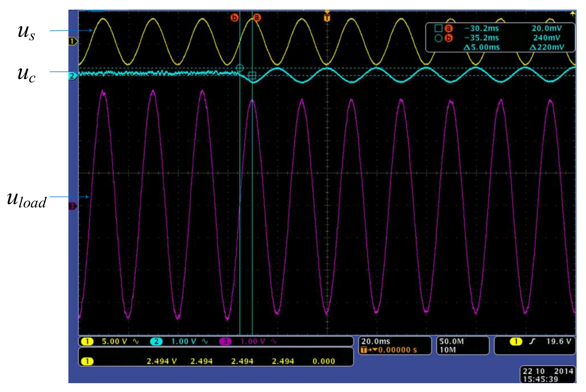Click the 22 10 2014 date stamp
The height and width of the screenshot is (392, 586).
point(548,371)
